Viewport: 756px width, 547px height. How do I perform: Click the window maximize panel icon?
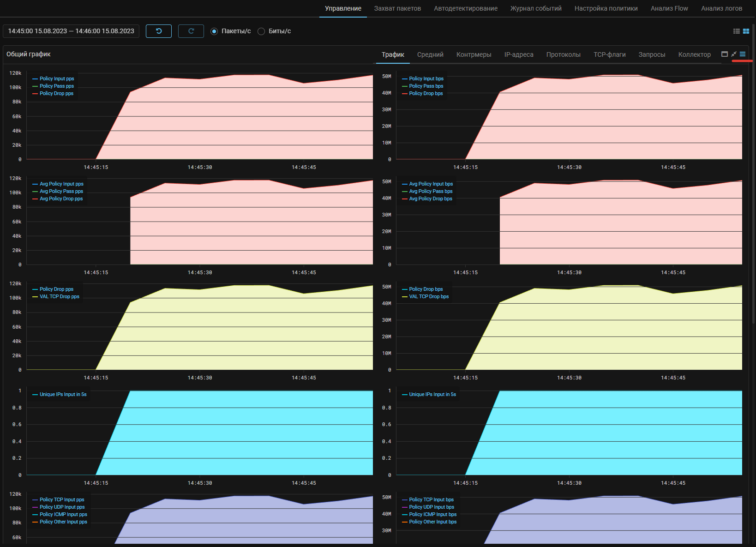[725, 54]
